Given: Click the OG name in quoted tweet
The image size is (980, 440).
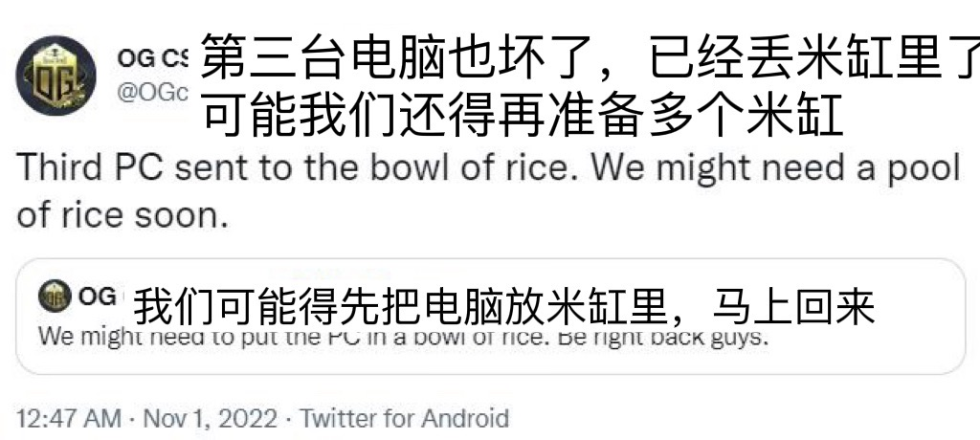Looking at the screenshot, I should tap(97, 296).
